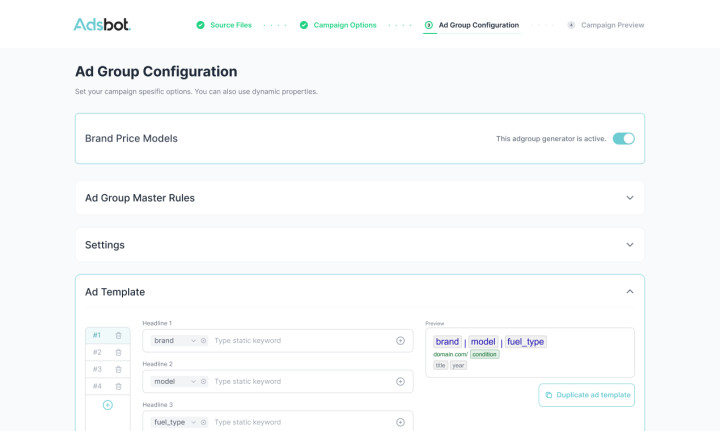The width and height of the screenshot is (720, 431).
Task: Delete ad template #1 with trash icon
Action: 118,336
